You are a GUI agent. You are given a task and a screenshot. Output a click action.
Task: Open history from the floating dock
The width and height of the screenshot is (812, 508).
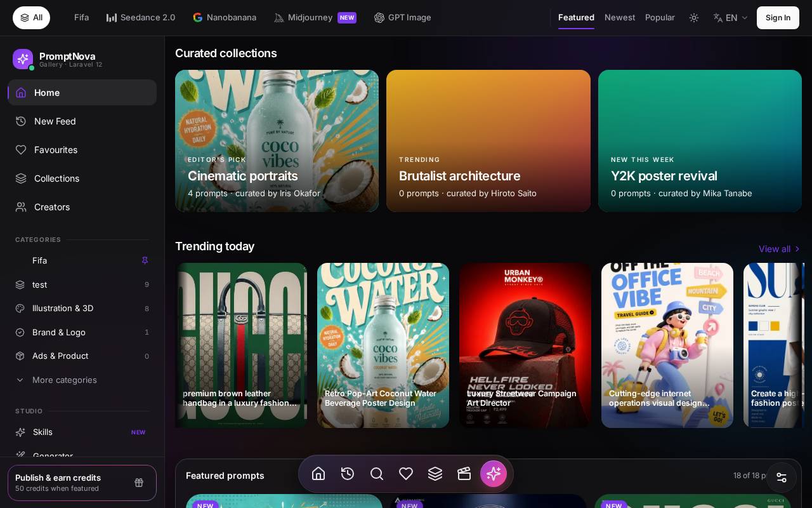(348, 474)
